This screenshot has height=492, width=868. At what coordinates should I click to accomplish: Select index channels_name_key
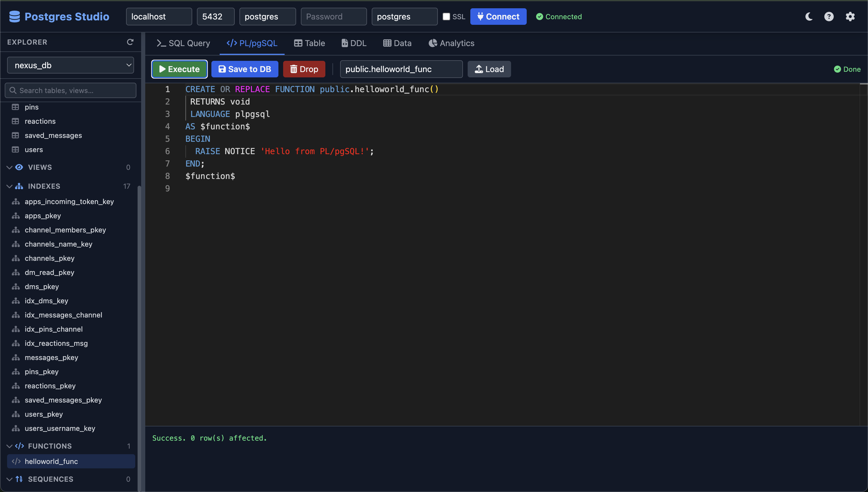[71, 244]
